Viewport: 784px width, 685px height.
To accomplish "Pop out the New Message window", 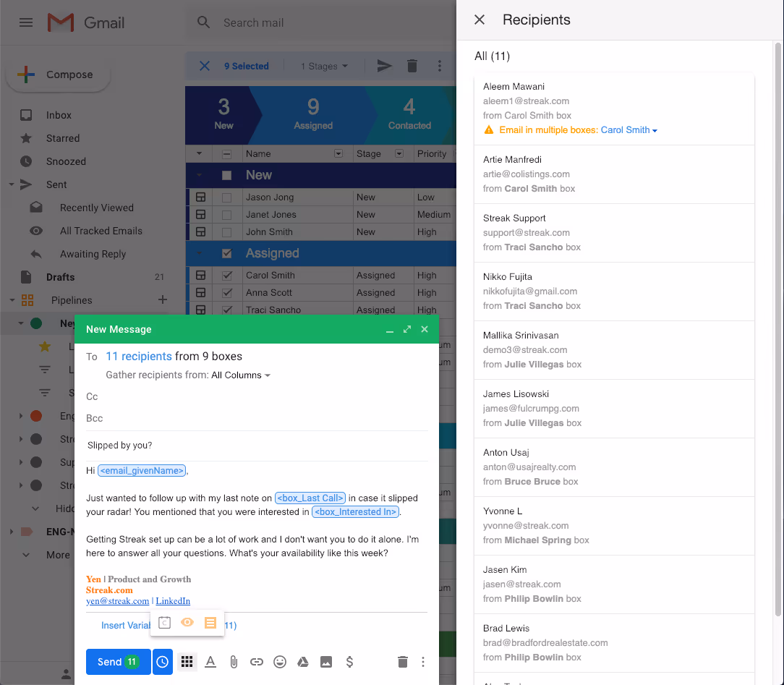I will [407, 329].
